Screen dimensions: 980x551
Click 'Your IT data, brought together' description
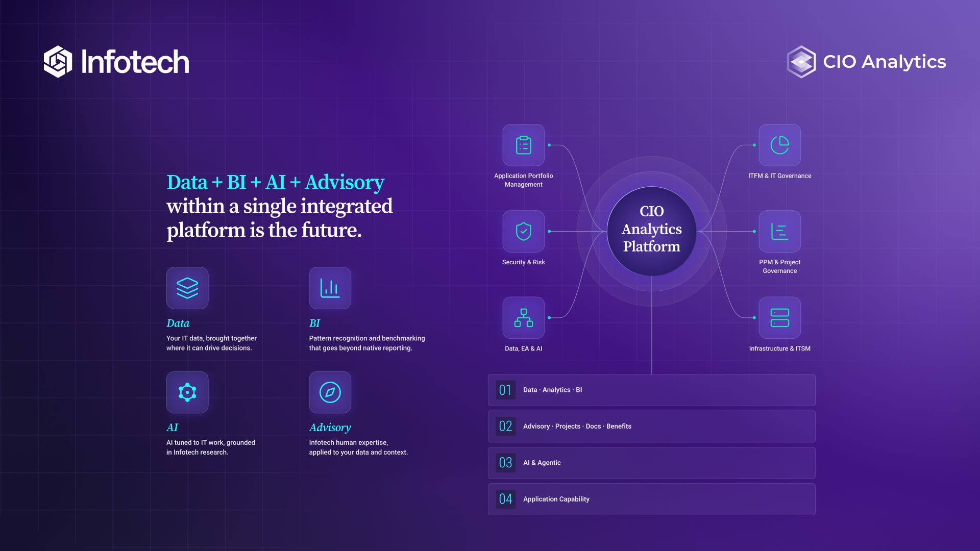point(211,343)
